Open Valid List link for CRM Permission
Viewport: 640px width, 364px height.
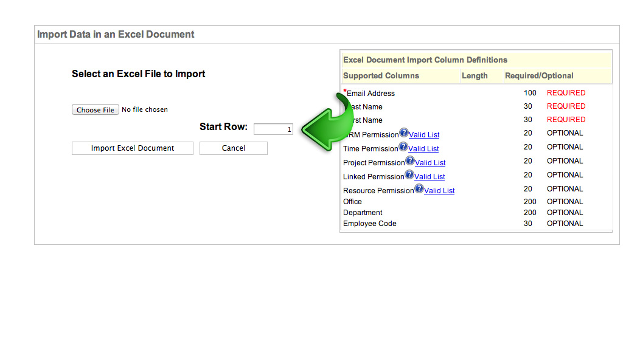click(x=424, y=135)
